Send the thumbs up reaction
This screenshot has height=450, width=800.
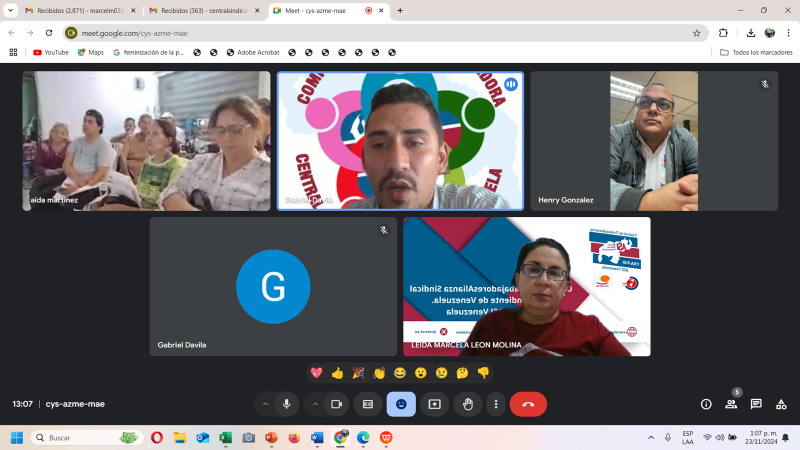coord(337,373)
